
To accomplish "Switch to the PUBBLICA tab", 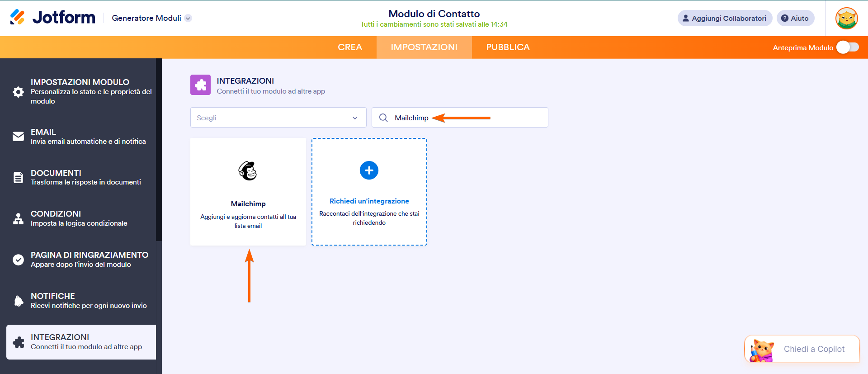I will click(508, 47).
